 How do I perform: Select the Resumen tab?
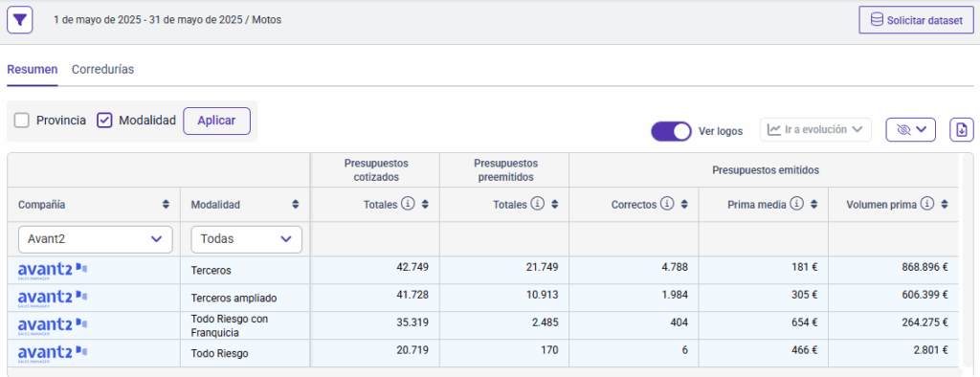(x=33, y=70)
